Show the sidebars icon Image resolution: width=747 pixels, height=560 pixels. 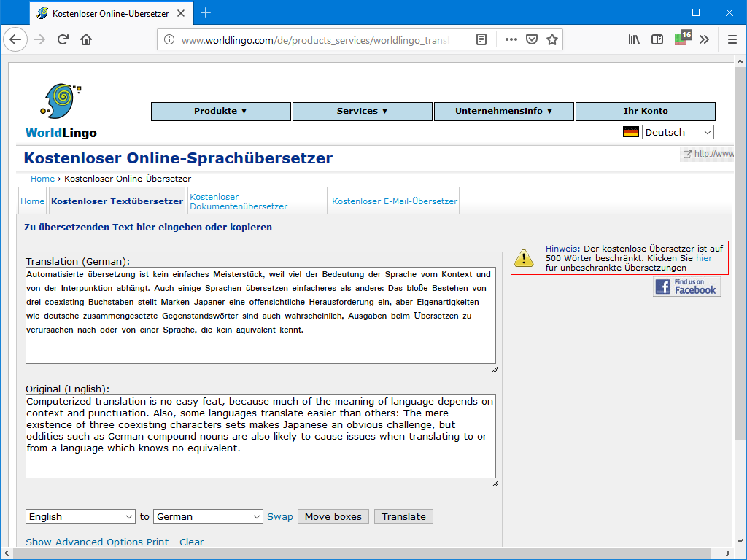(x=657, y=39)
